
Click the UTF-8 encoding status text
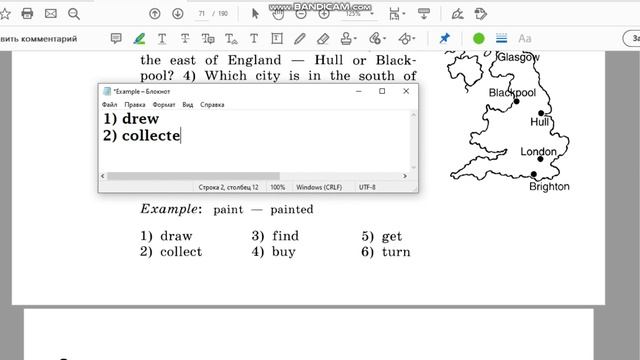[367, 187]
